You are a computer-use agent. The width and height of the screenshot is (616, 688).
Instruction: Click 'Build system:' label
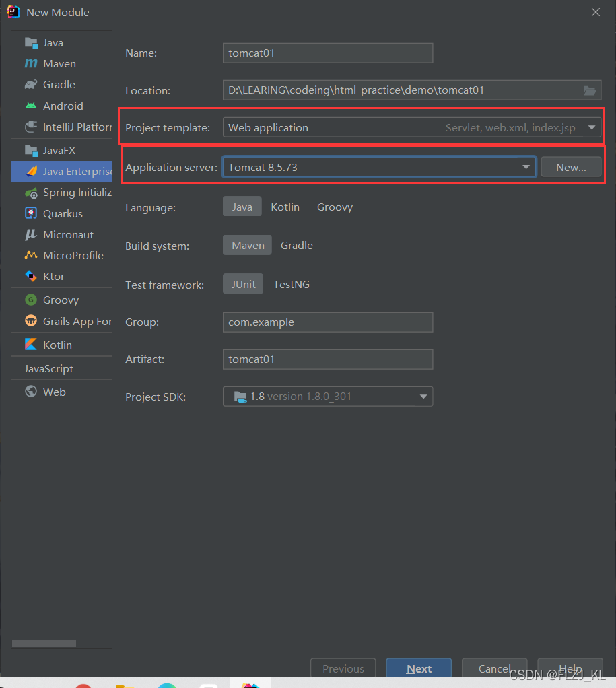tap(157, 246)
